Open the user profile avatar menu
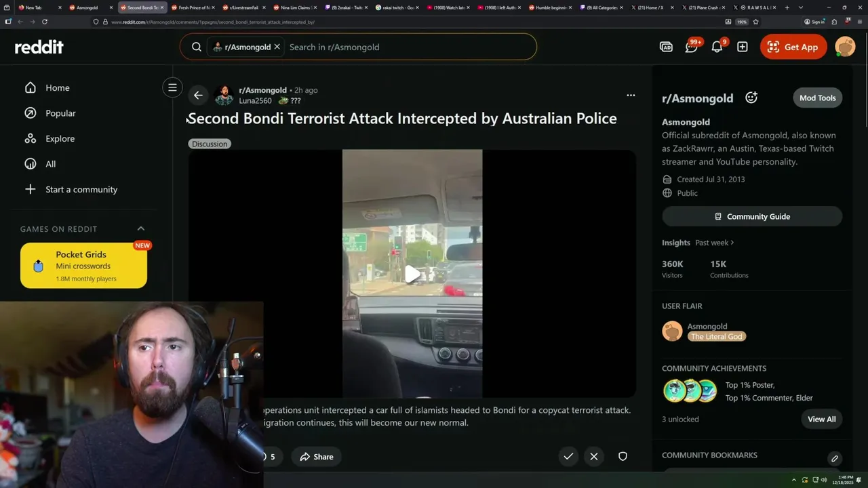Viewport: 868px width, 488px height. [x=845, y=47]
